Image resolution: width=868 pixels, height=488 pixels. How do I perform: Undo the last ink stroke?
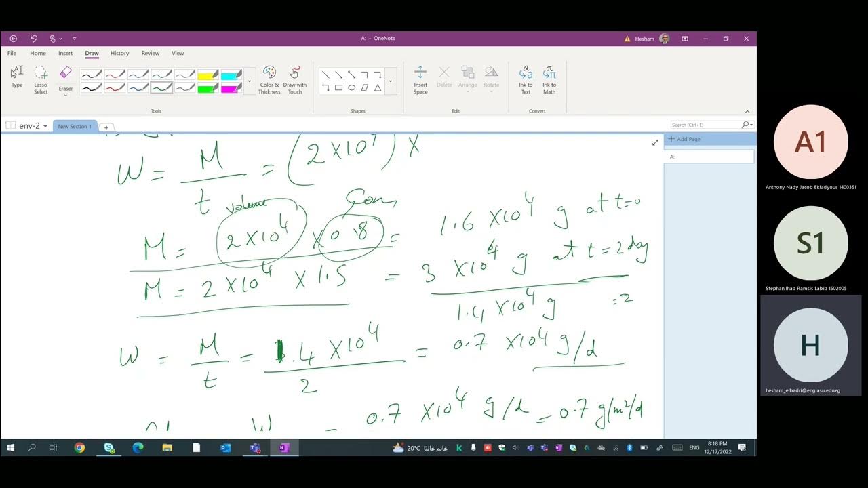(x=33, y=39)
